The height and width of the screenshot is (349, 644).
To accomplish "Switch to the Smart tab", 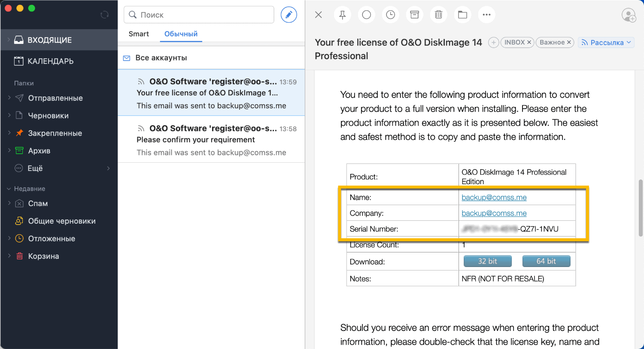I will [x=139, y=33].
